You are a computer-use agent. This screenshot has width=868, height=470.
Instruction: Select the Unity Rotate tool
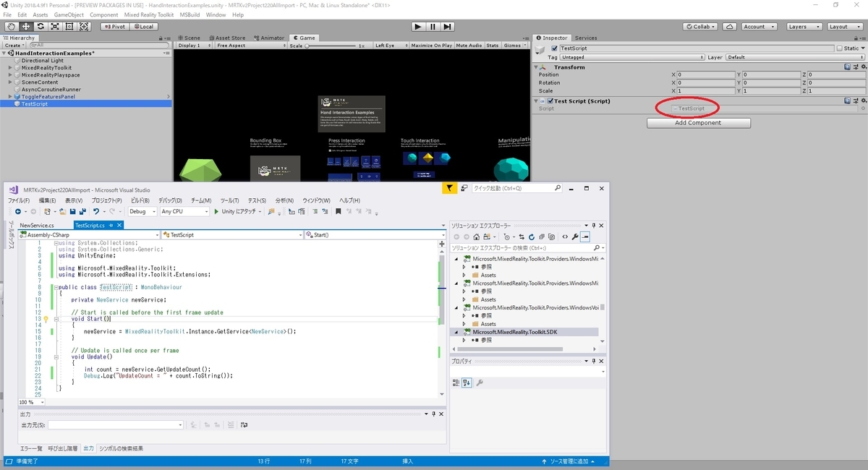[41, 26]
